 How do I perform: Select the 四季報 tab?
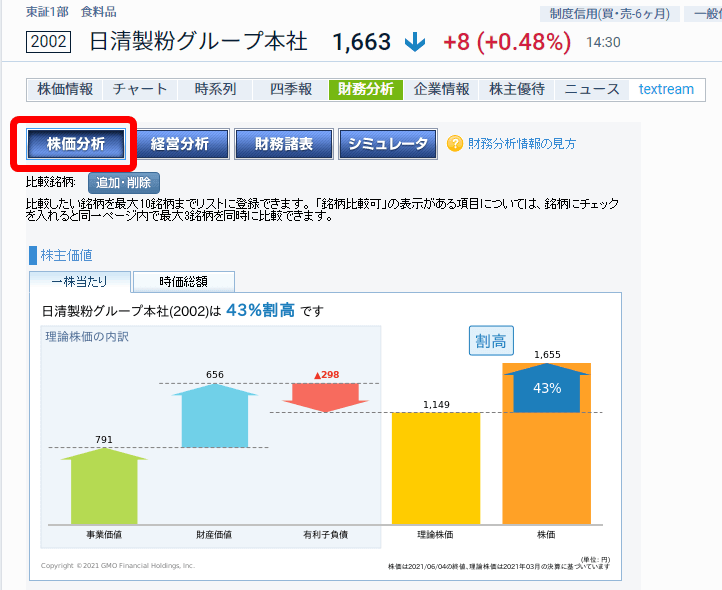pos(291,89)
